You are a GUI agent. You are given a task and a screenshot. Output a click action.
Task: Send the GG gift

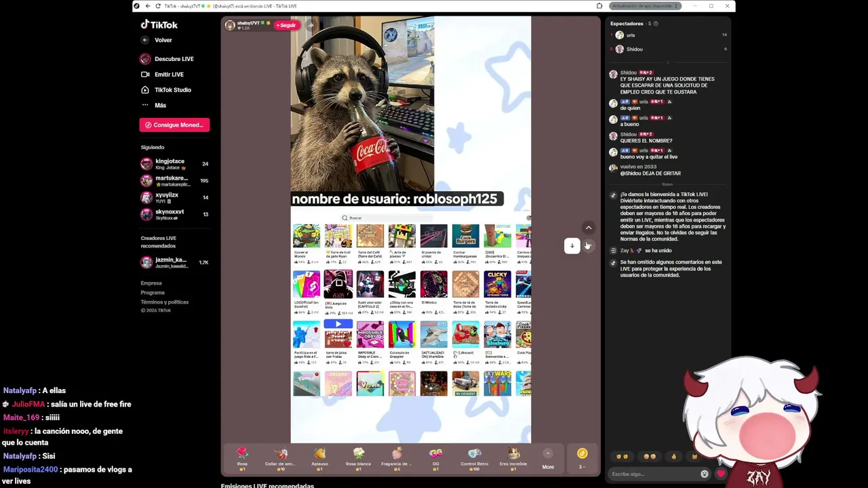click(x=435, y=458)
